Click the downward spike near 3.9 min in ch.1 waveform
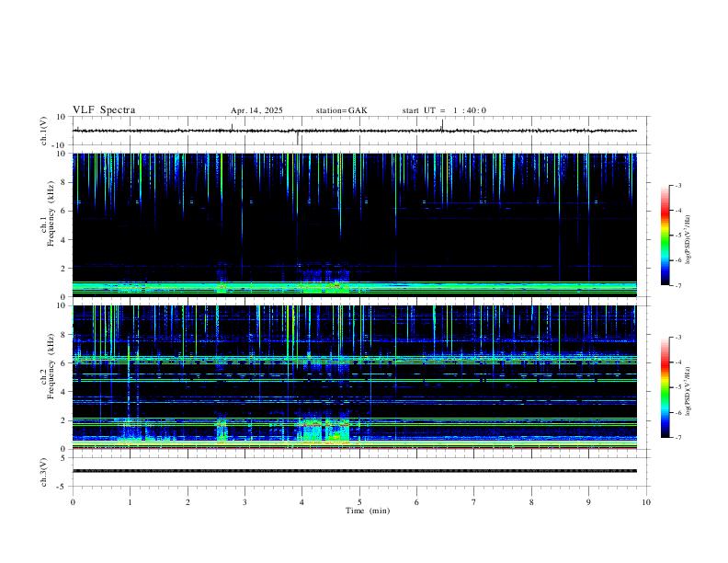 pos(298,137)
